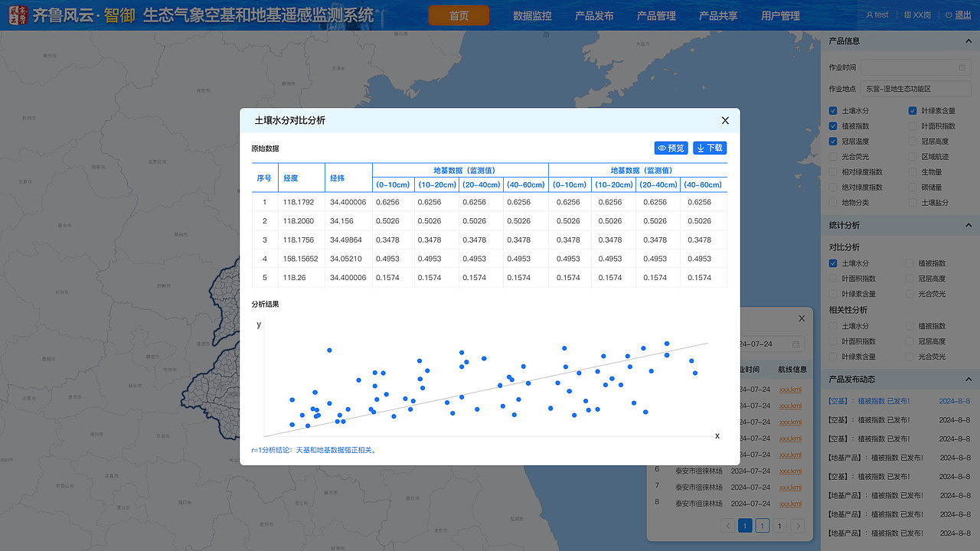The width and height of the screenshot is (980, 551).
Task: Click the test user account icon
Action: pos(870,15)
